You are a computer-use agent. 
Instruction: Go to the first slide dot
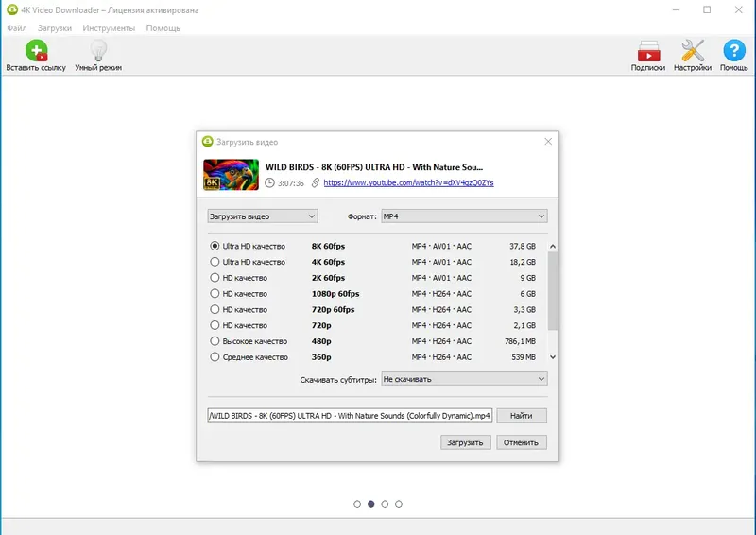click(357, 504)
